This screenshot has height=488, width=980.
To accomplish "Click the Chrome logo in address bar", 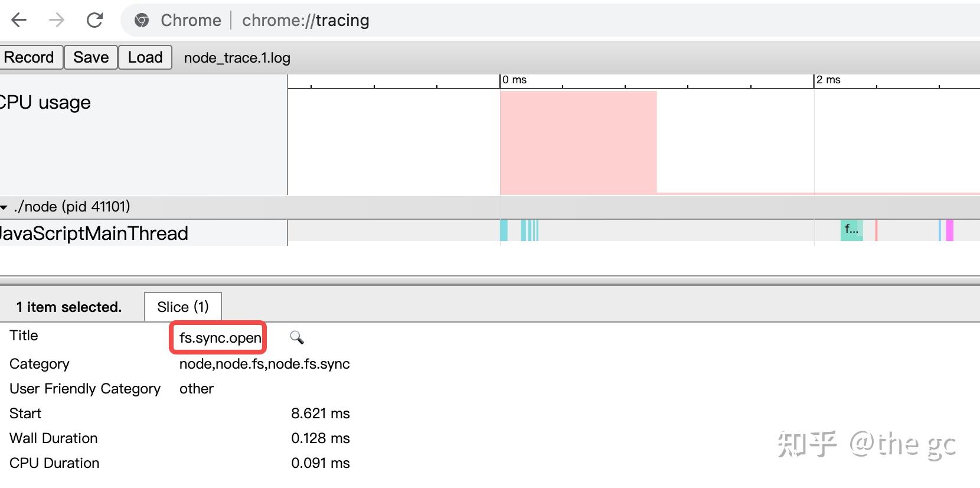I will [x=142, y=21].
